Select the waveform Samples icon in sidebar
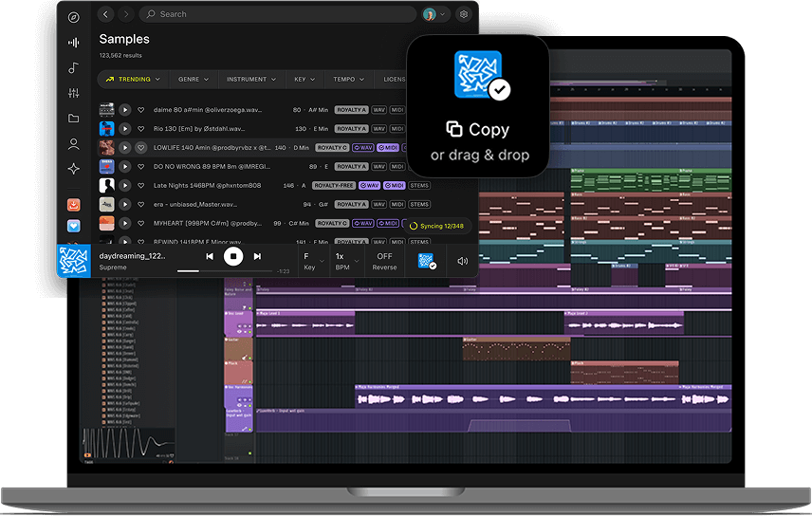Image resolution: width=812 pixels, height=516 pixels. point(74,43)
